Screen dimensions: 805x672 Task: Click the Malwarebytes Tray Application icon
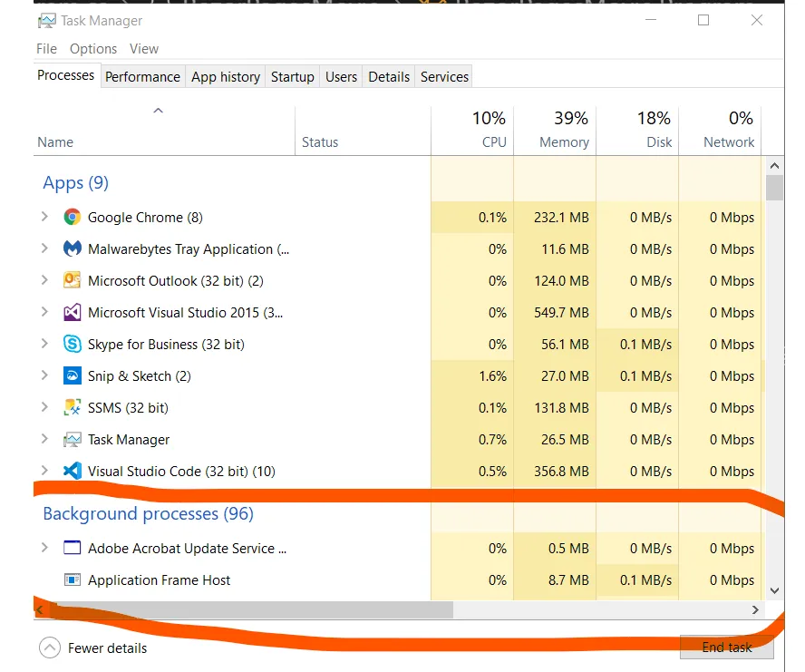click(72, 249)
